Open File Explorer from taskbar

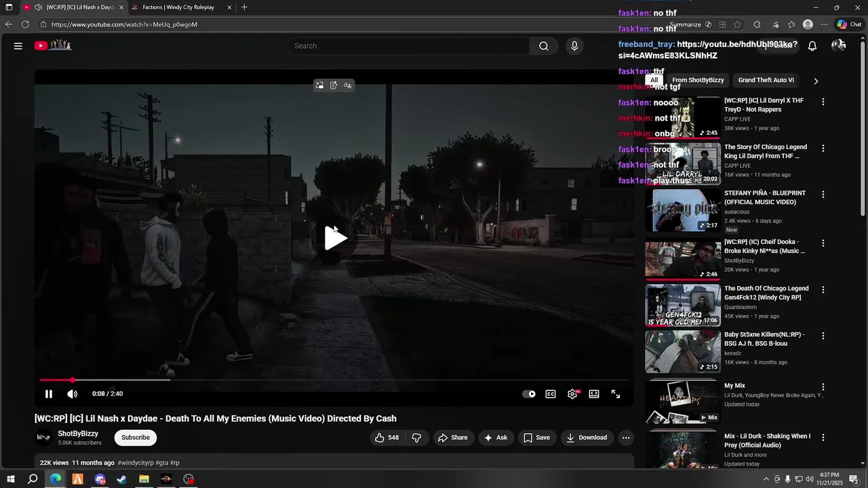144,479
